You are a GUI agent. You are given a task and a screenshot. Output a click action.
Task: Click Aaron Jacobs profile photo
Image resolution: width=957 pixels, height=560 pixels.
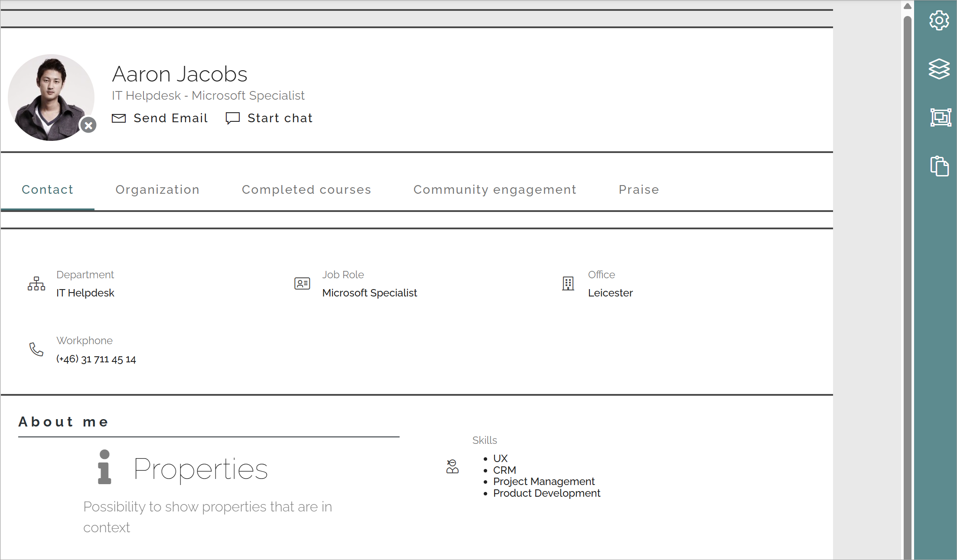coord(51,98)
